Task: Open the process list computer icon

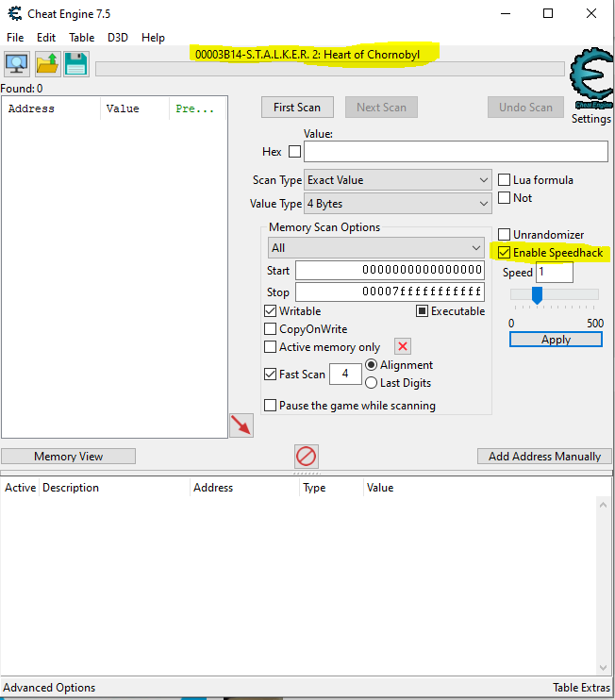Action: tap(17, 64)
